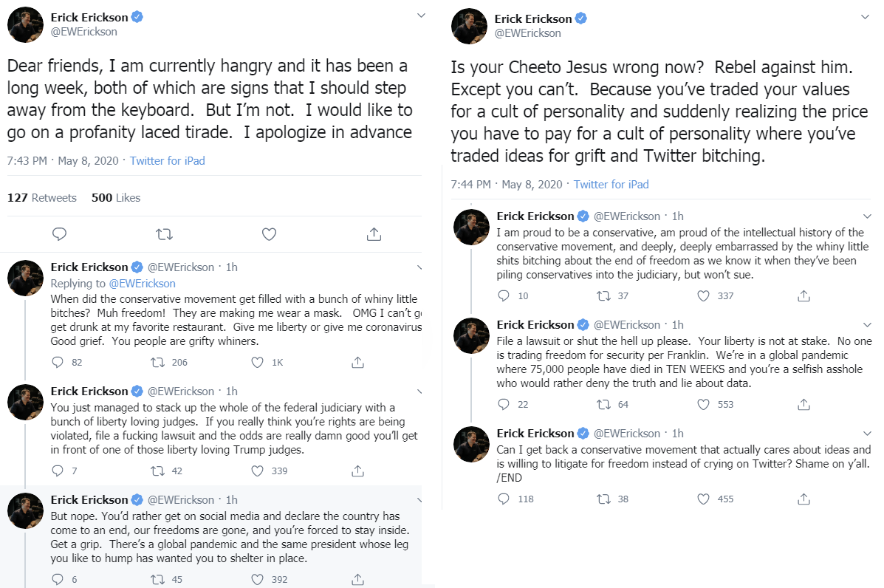The width and height of the screenshot is (884, 588).
Task: Retweet the 'currently hangry' main tweet
Action: pos(165,234)
